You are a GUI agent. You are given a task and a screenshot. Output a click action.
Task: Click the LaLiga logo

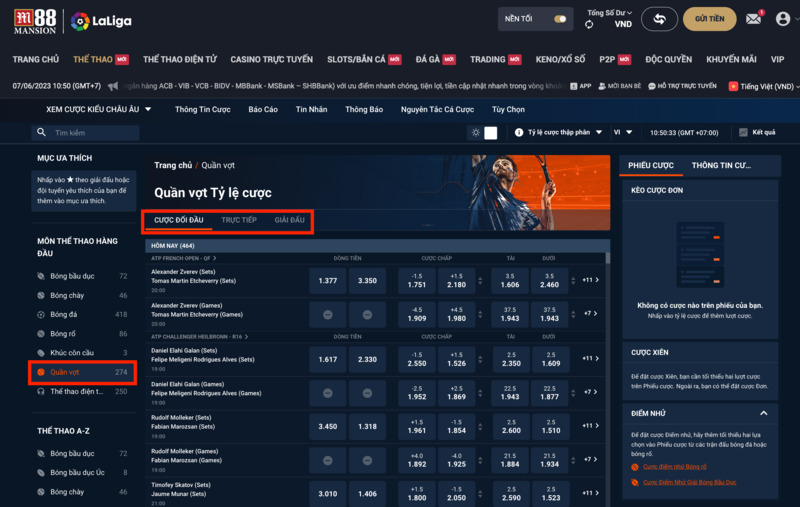click(101, 21)
